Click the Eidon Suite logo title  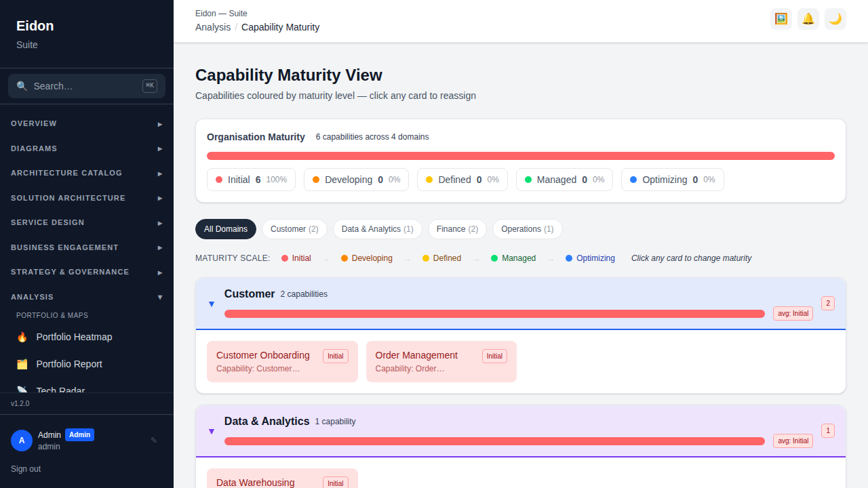click(x=35, y=26)
